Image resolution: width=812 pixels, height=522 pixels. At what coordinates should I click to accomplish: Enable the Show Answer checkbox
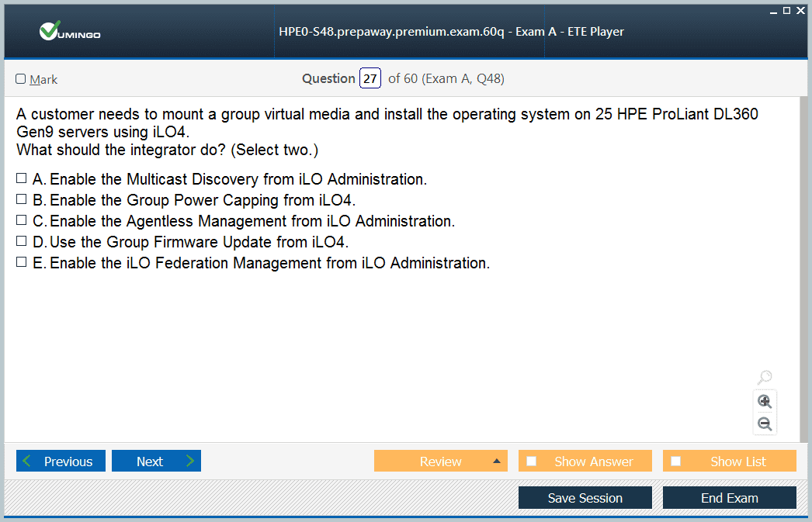click(x=532, y=462)
